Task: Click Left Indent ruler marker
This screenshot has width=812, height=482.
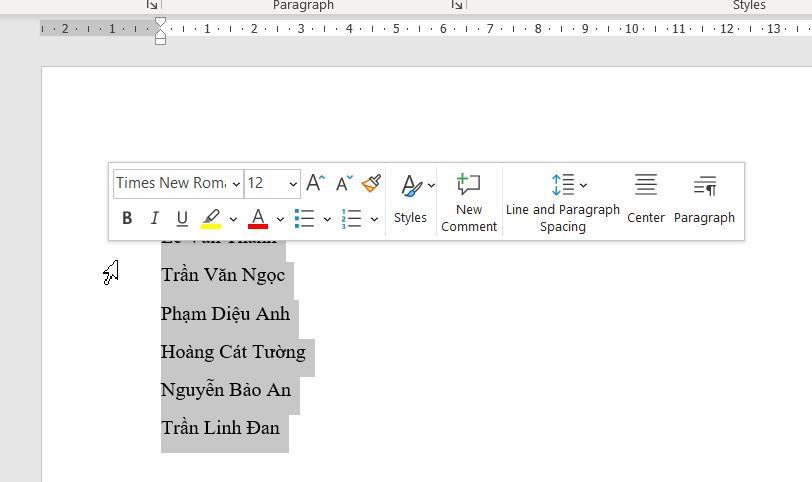Action: pos(161,39)
